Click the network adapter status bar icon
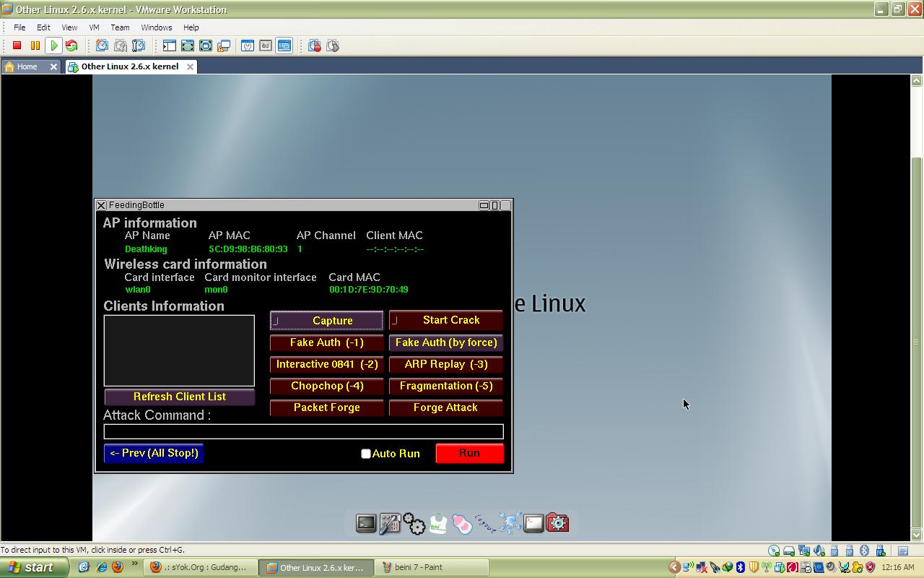The height and width of the screenshot is (578, 924). click(x=803, y=551)
